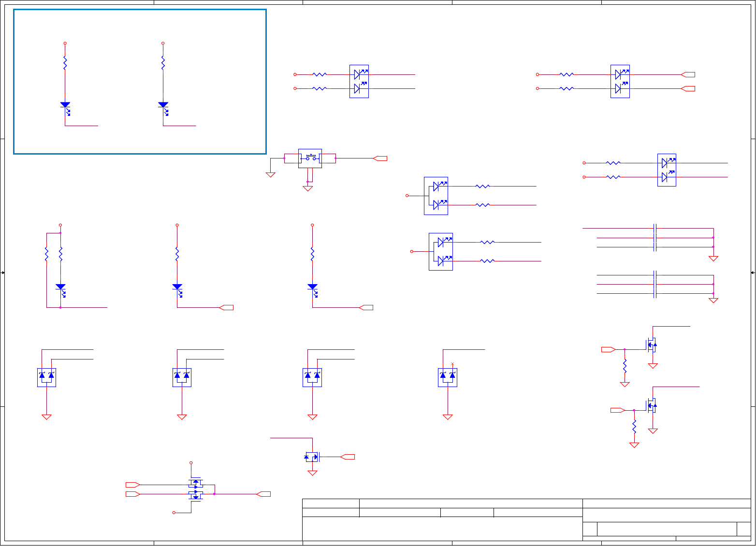Click the gate input port of the lower right MOSFET
The height and width of the screenshot is (546, 756).
click(618, 410)
